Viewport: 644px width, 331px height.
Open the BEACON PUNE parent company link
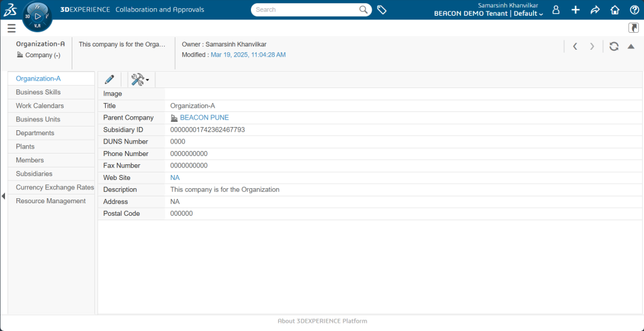pyautogui.click(x=204, y=118)
